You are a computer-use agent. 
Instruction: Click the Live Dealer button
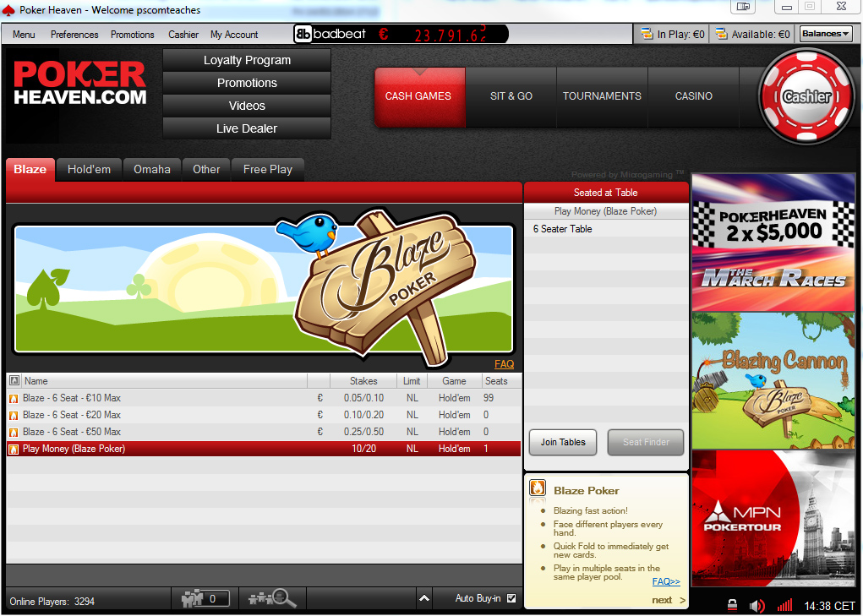pos(247,128)
